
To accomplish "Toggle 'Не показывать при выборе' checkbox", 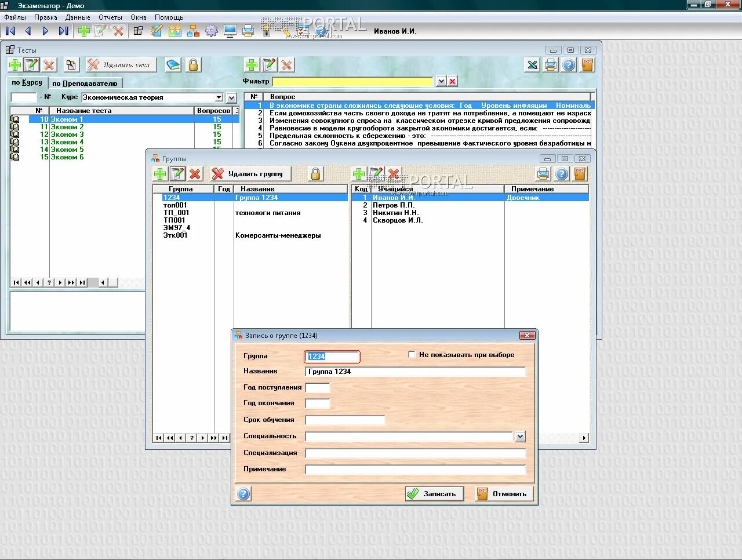I will click(412, 355).
